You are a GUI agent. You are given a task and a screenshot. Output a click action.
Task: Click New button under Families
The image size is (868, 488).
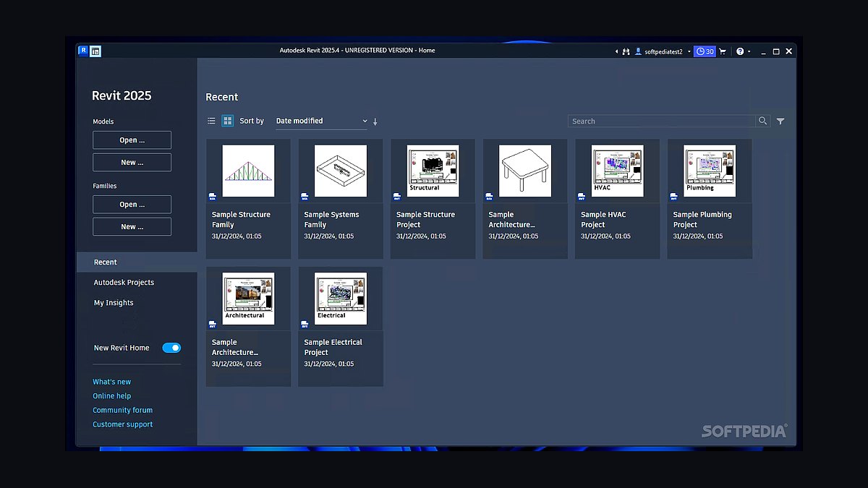pos(132,227)
